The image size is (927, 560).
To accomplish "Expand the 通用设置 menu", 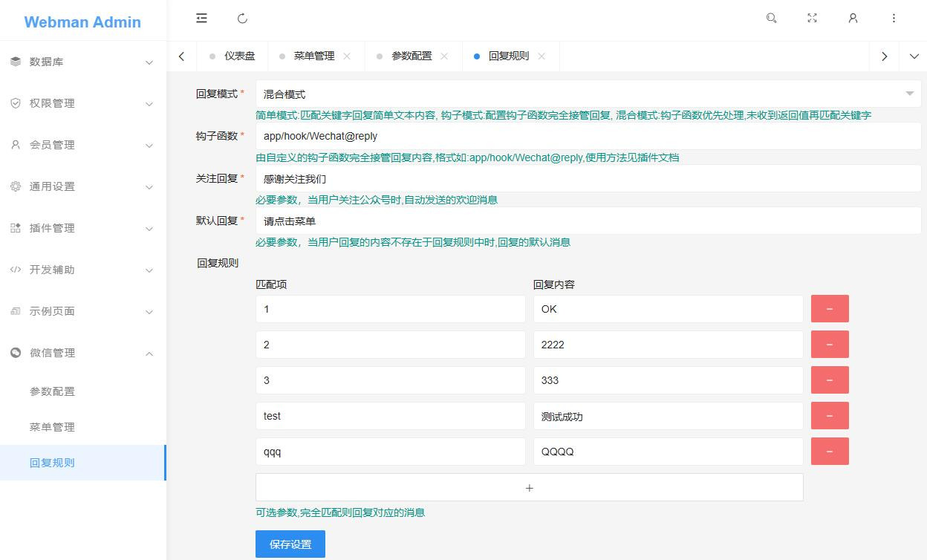I will pos(149,187).
